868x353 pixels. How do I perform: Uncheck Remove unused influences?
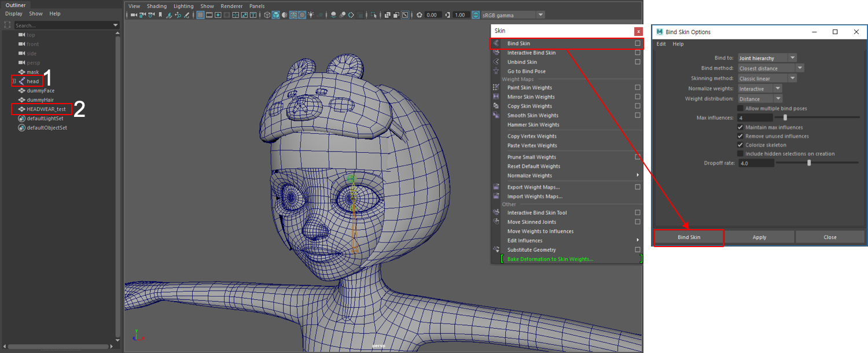740,136
